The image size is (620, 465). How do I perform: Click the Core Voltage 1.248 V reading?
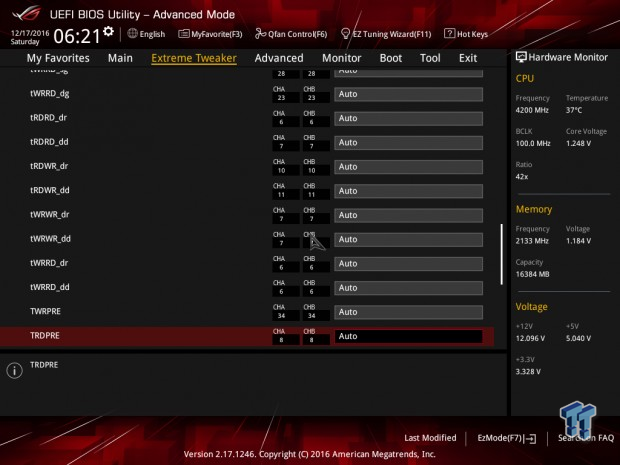578,144
